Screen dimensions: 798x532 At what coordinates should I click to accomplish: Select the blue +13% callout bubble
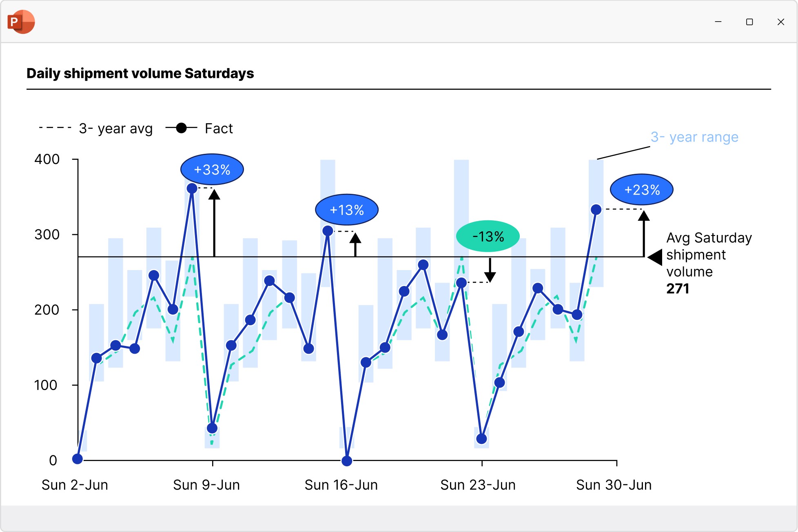tap(347, 210)
